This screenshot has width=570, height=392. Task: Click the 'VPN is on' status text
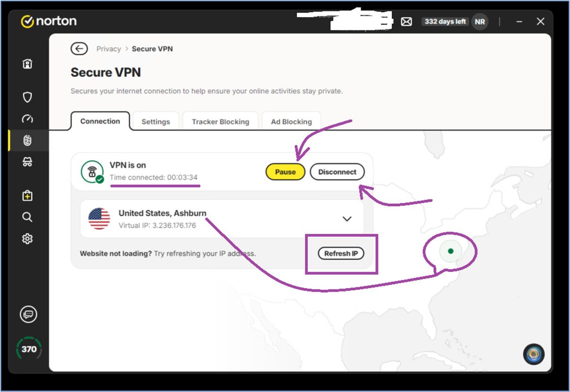128,165
